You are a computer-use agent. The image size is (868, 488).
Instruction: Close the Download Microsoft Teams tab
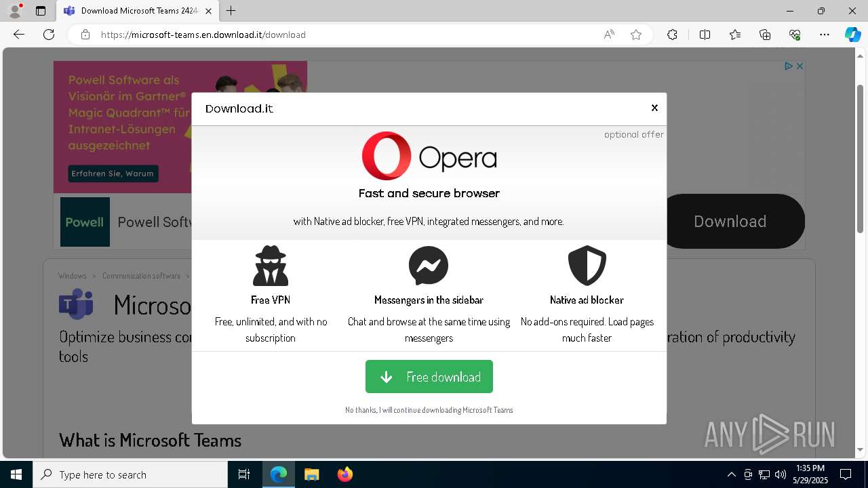coord(208,11)
